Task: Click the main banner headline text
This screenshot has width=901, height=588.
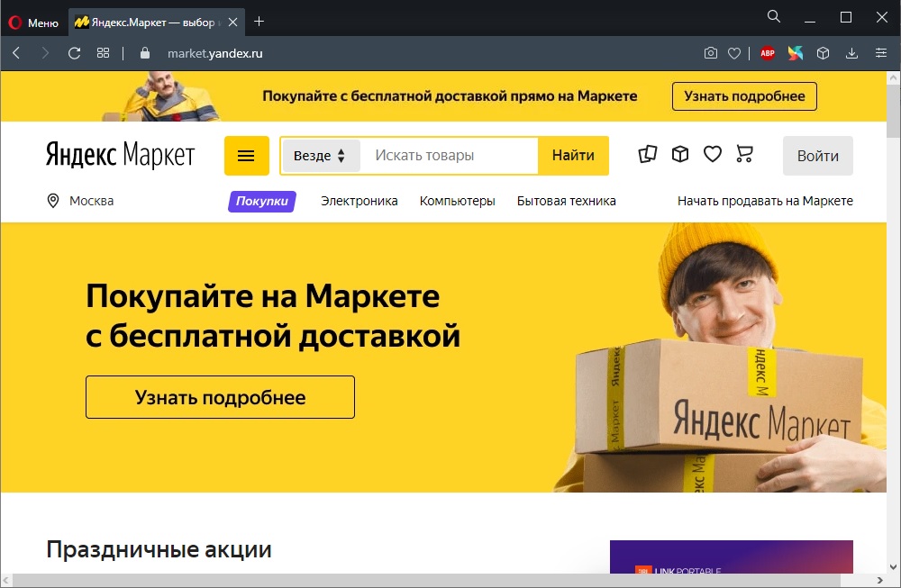Action: 273,316
